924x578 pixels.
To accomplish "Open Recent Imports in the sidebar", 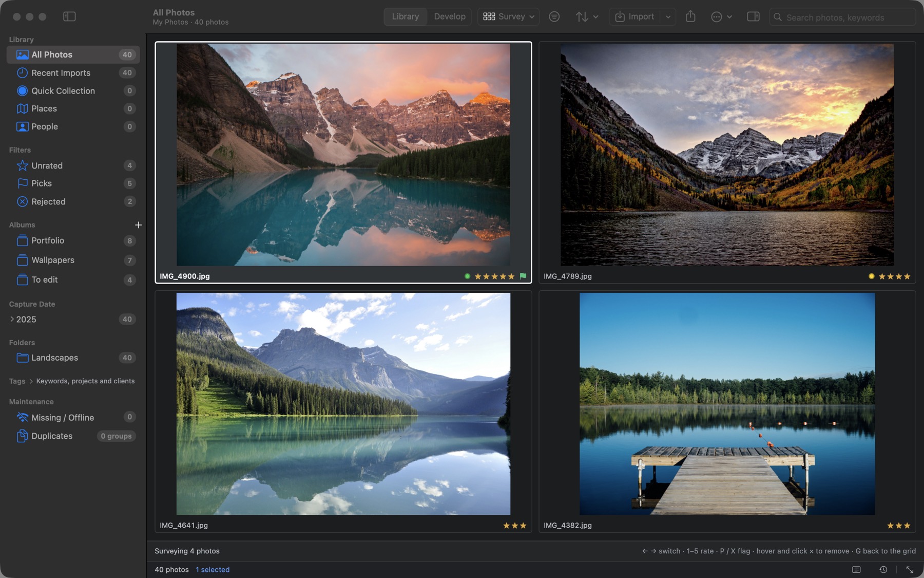I will coord(73,72).
